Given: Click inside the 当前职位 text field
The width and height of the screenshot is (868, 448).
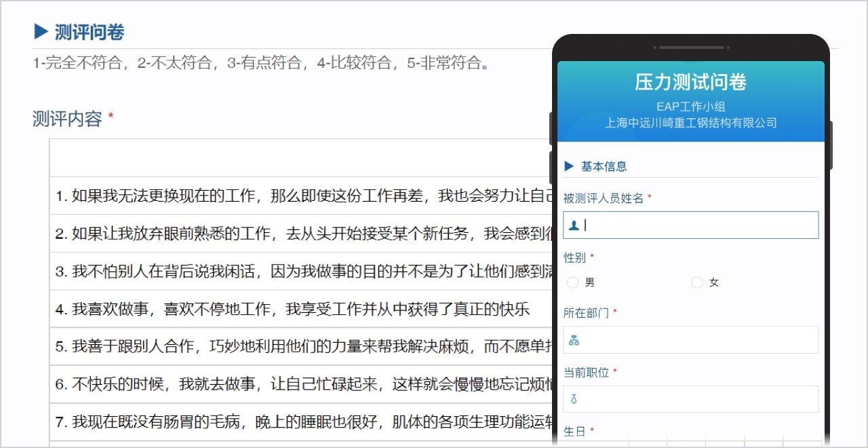Looking at the screenshot, I should pyautogui.click(x=698, y=400).
